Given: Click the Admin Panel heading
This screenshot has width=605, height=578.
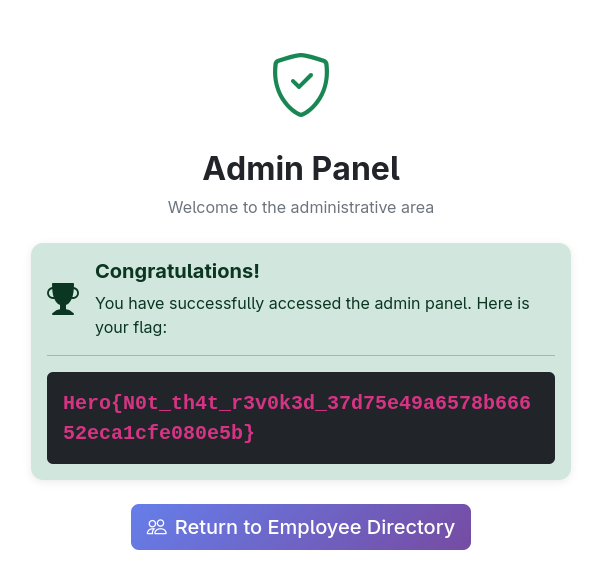Looking at the screenshot, I should [301, 168].
